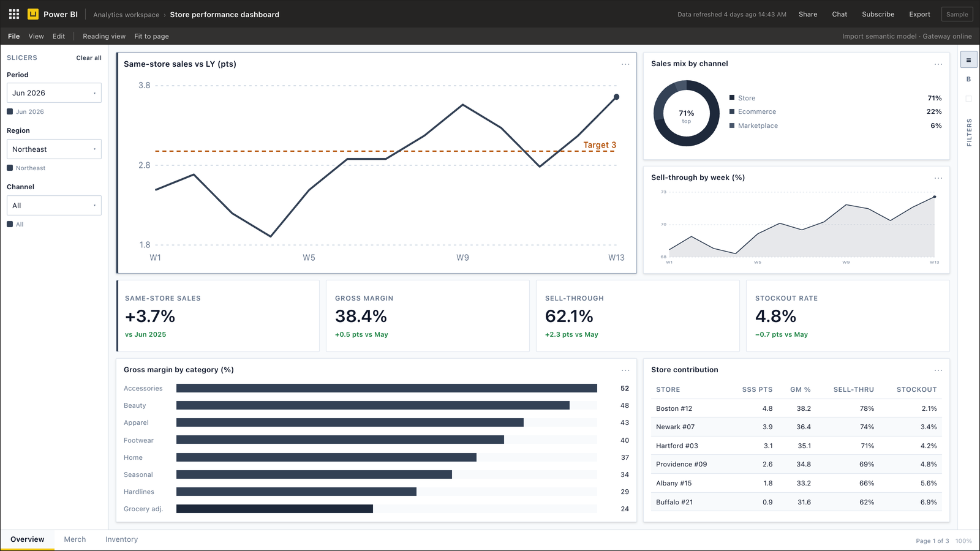
Task: Click Clear all slicers
Action: pyautogui.click(x=89, y=58)
